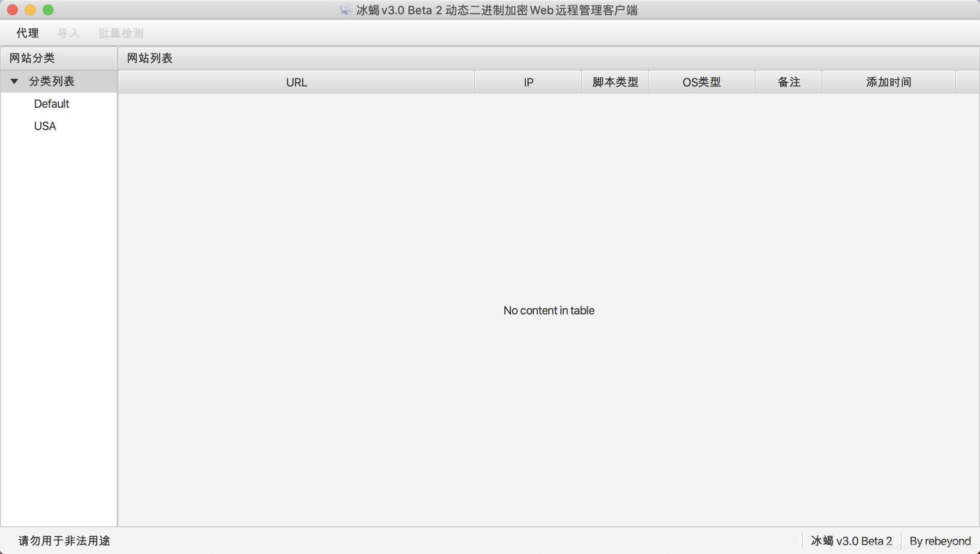Click the 请勿用于非法用途 status message
The width and height of the screenshot is (980, 554).
click(x=64, y=541)
